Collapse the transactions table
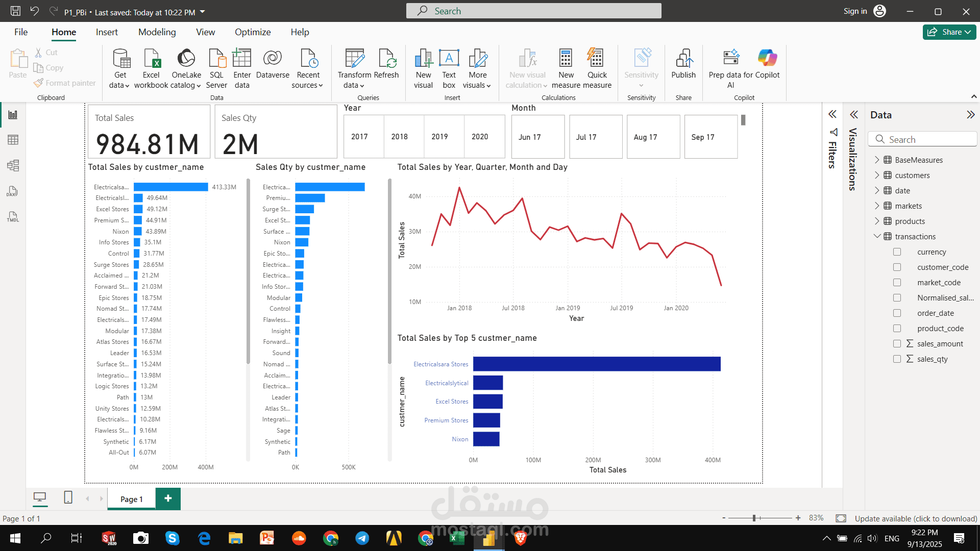 [x=877, y=236]
